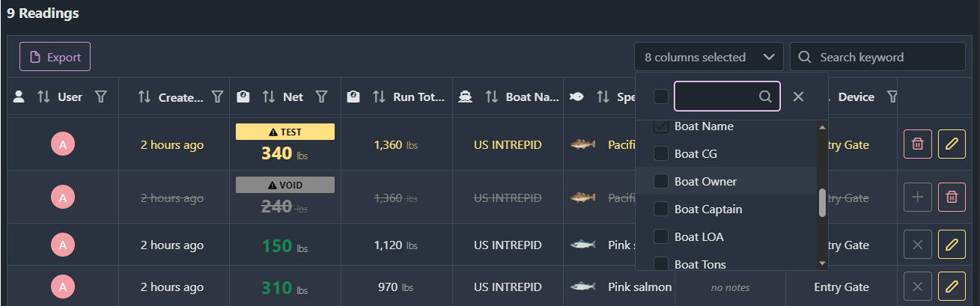
Task: Close the column selector panel
Action: (799, 97)
